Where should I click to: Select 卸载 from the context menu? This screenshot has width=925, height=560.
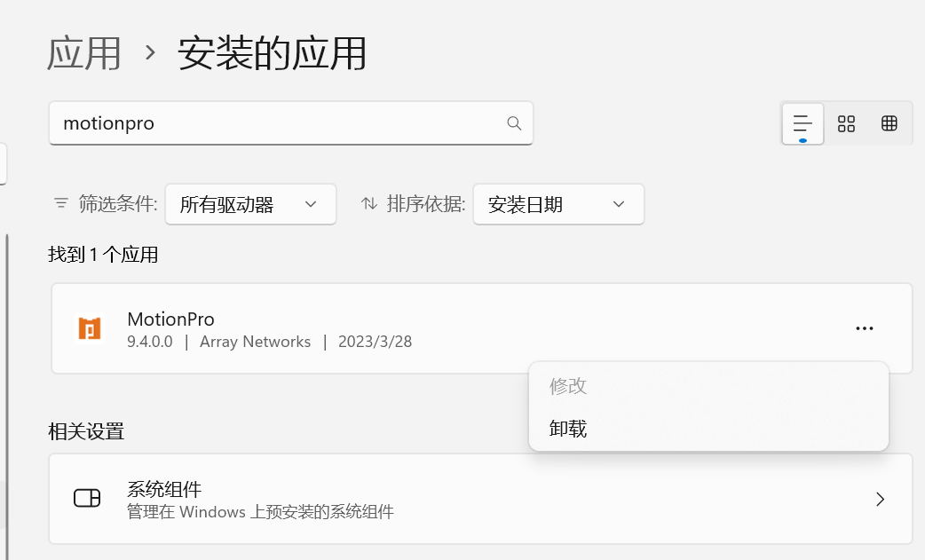click(x=568, y=430)
